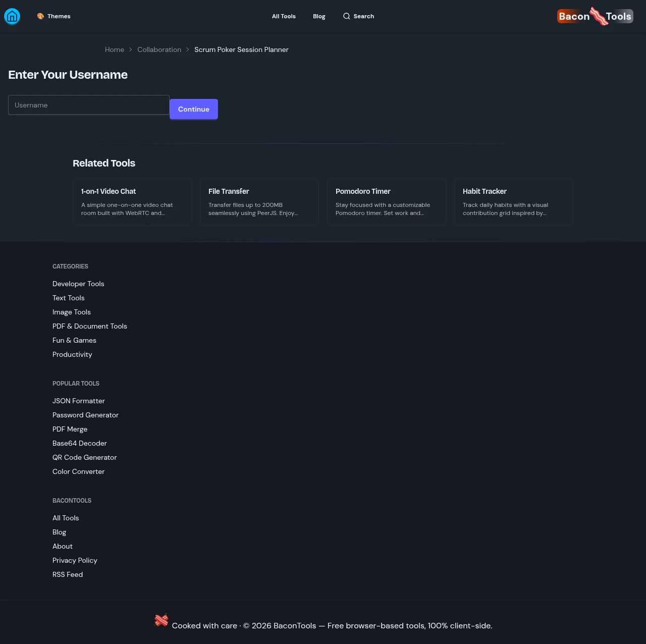The height and width of the screenshot is (644, 646).
Task: Open the Habit Tracker card
Action: click(x=514, y=201)
